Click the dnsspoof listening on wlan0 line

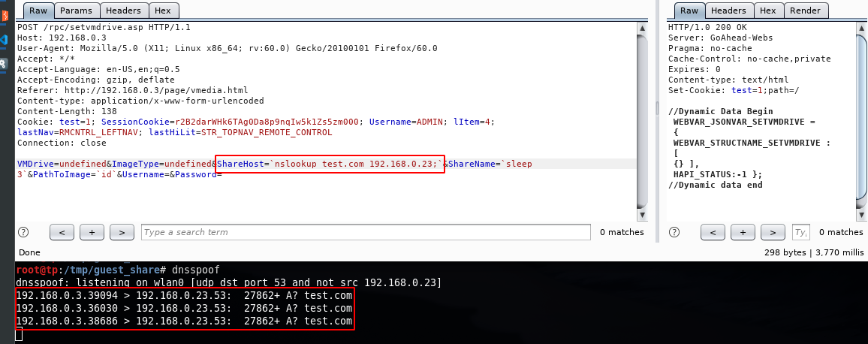coord(228,283)
